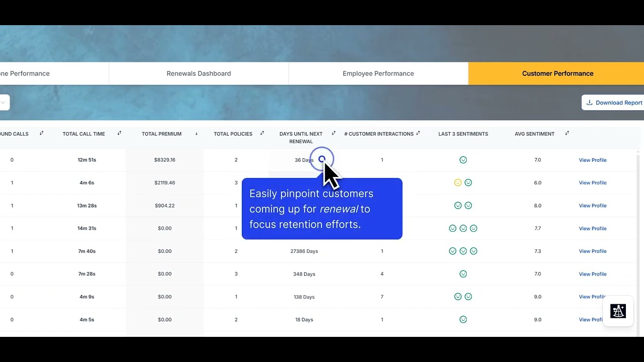This screenshot has width=644, height=362.
Task: Click the download icon in Download Report
Action: [x=590, y=103]
